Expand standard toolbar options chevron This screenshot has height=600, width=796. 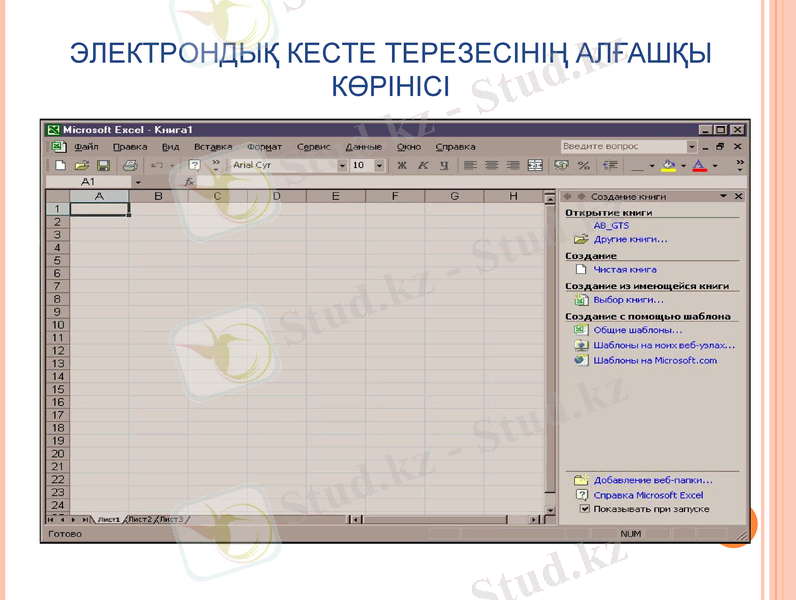pyautogui.click(x=216, y=164)
